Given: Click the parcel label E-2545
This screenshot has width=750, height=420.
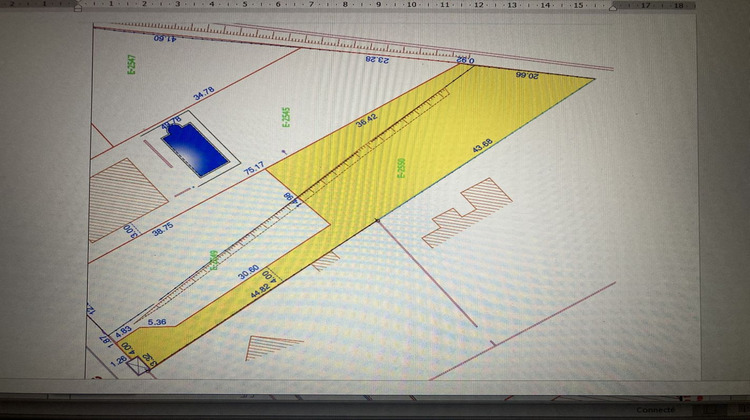Looking at the screenshot, I should tap(286, 117).
